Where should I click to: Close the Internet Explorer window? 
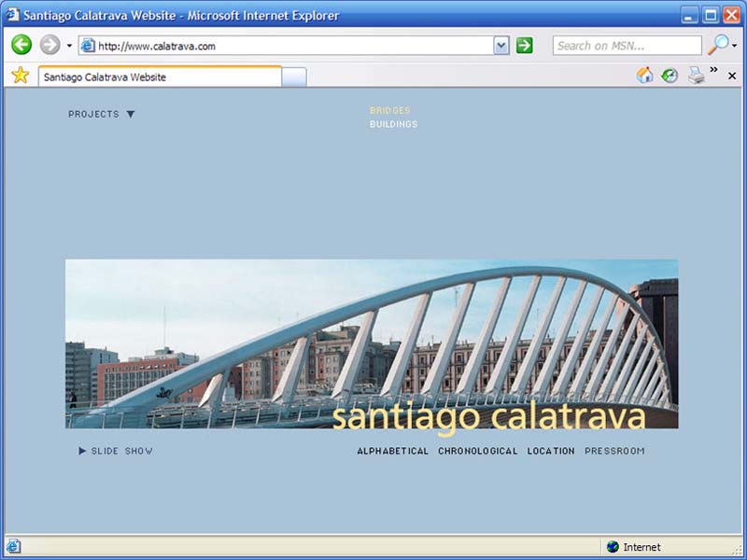(x=732, y=15)
